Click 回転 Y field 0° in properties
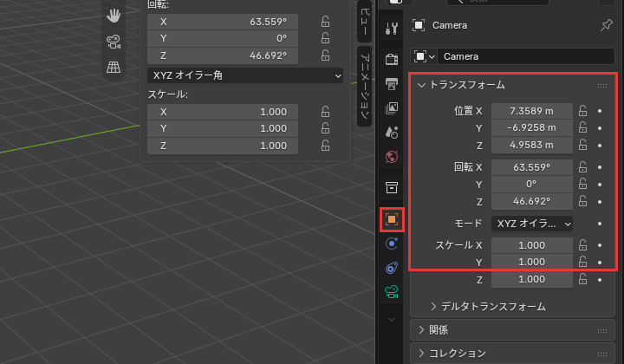Image resolution: width=624 pixels, height=364 pixels. pos(531,185)
